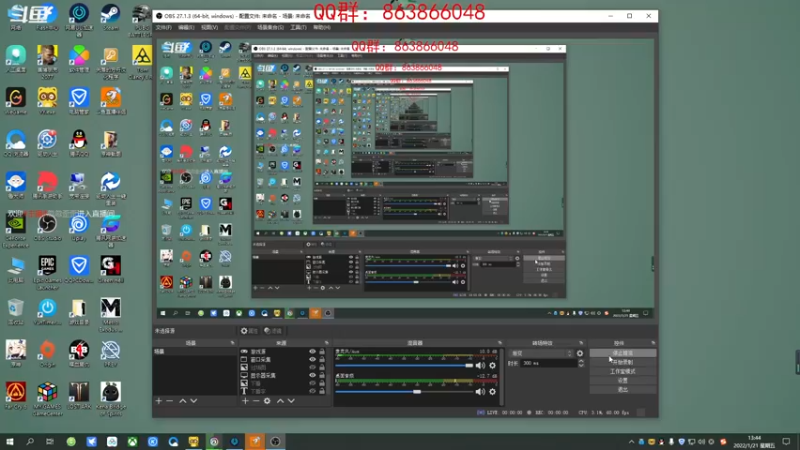Toggle lock on bottom text source
The height and width of the screenshot is (450, 800).
pos(322,391)
